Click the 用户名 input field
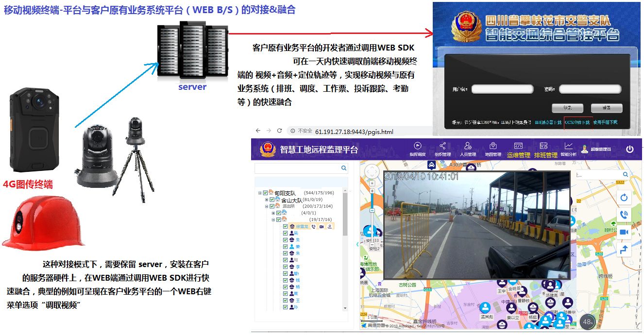Screen dimensions: 644x336 coord(502,89)
